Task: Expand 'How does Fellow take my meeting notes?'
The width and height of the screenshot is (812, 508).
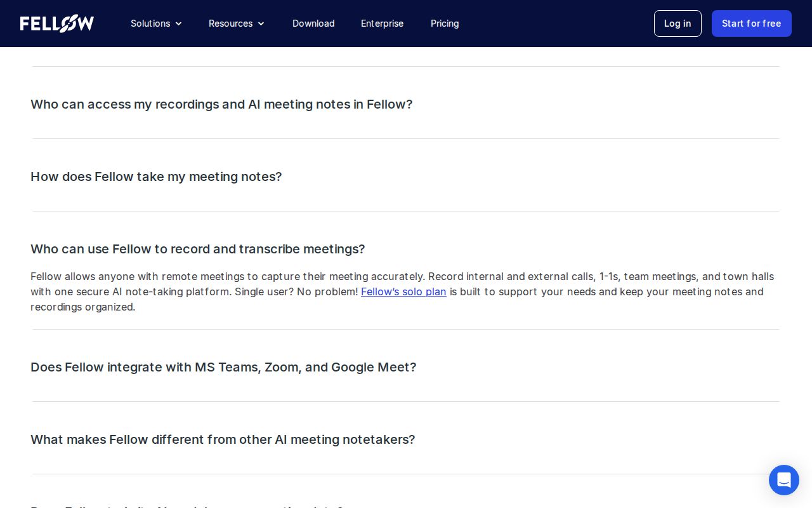Action: pyautogui.click(x=156, y=177)
